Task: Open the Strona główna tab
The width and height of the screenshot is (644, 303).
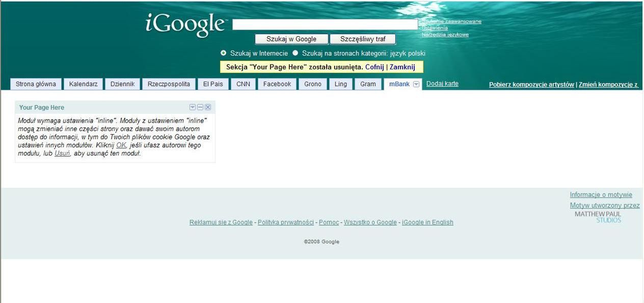Action: pyautogui.click(x=36, y=84)
